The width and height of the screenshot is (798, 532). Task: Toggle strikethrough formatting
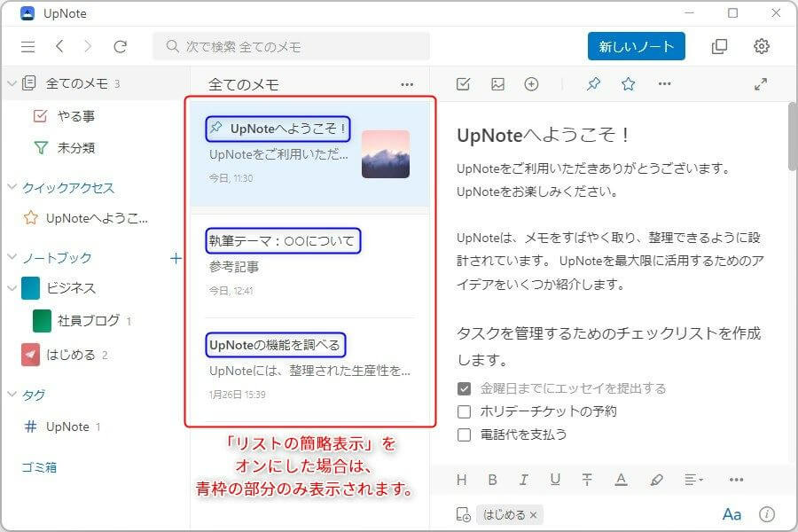click(587, 480)
